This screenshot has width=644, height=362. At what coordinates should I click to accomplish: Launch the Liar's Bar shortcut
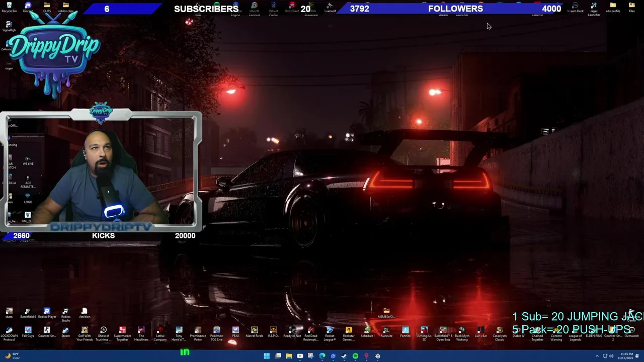(480, 332)
